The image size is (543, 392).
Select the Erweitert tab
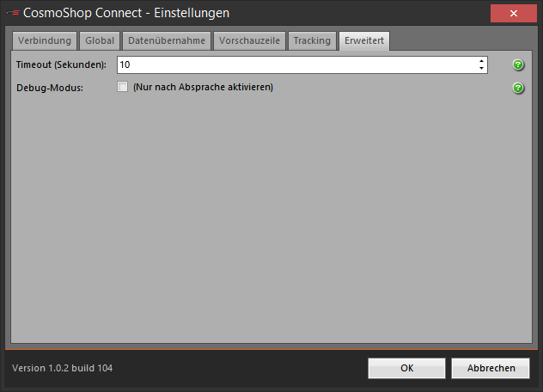pyautogui.click(x=364, y=40)
